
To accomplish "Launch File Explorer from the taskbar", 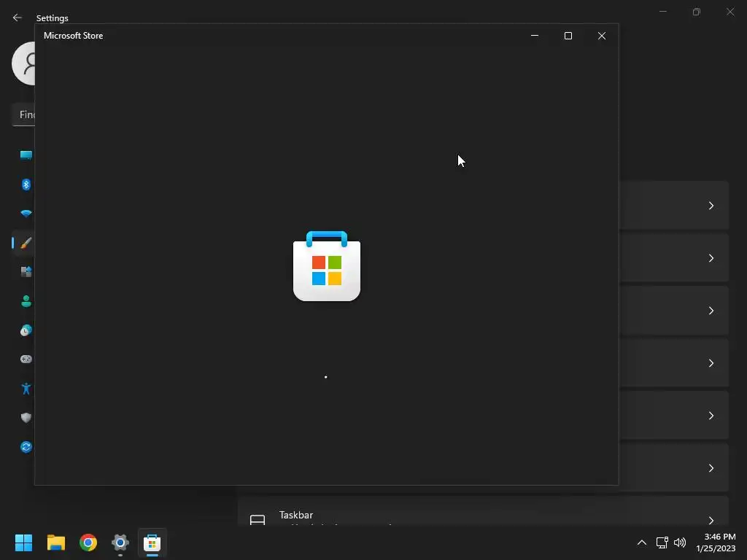I will click(55, 542).
